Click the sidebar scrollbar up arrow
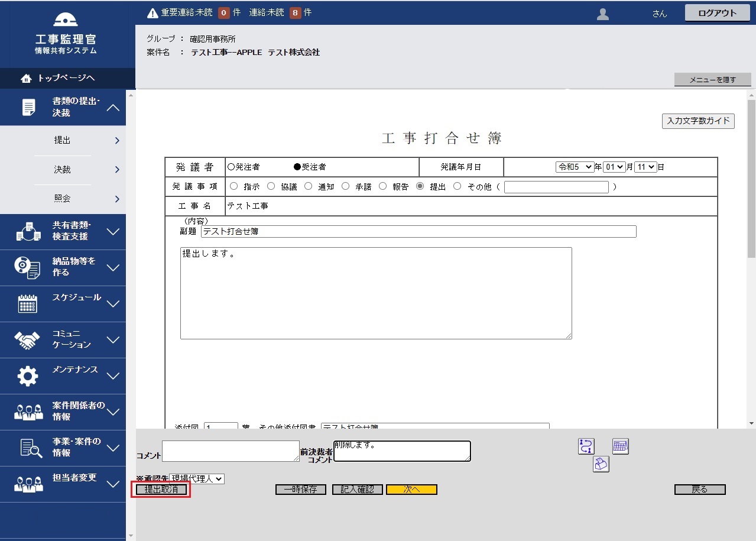The width and height of the screenshot is (756, 541). [131, 95]
